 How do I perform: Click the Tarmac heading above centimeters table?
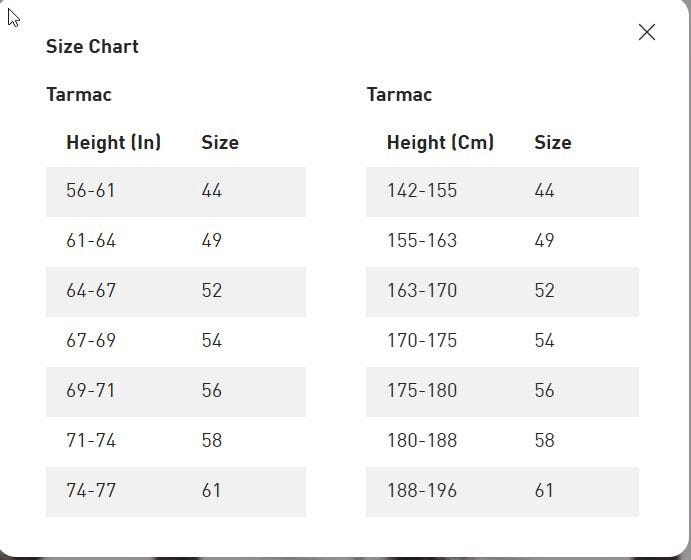click(399, 95)
